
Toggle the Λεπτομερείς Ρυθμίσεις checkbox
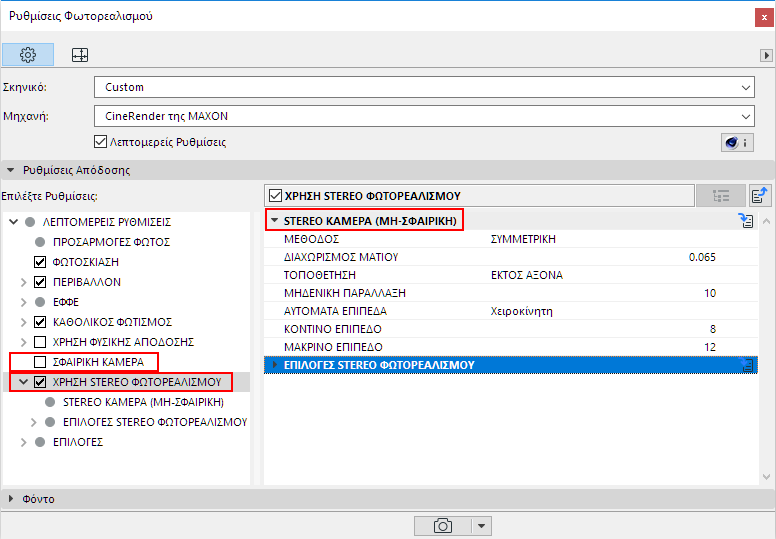pos(100,142)
